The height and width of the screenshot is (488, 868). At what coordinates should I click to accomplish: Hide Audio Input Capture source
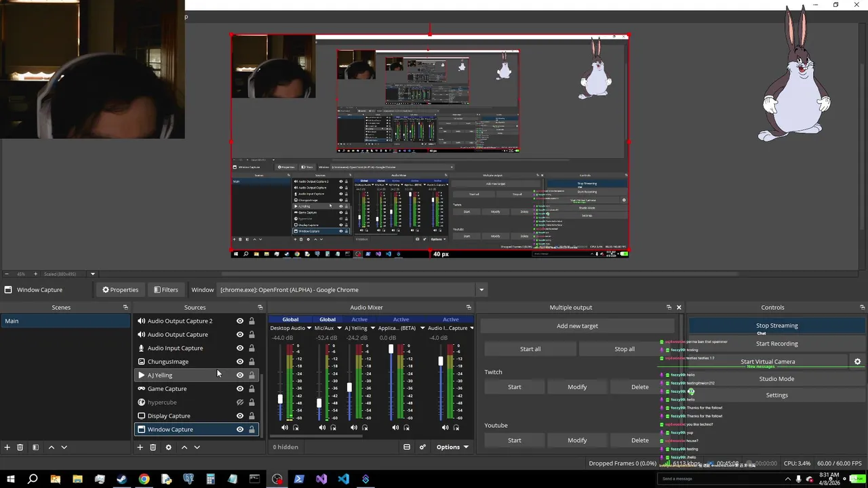(x=239, y=348)
